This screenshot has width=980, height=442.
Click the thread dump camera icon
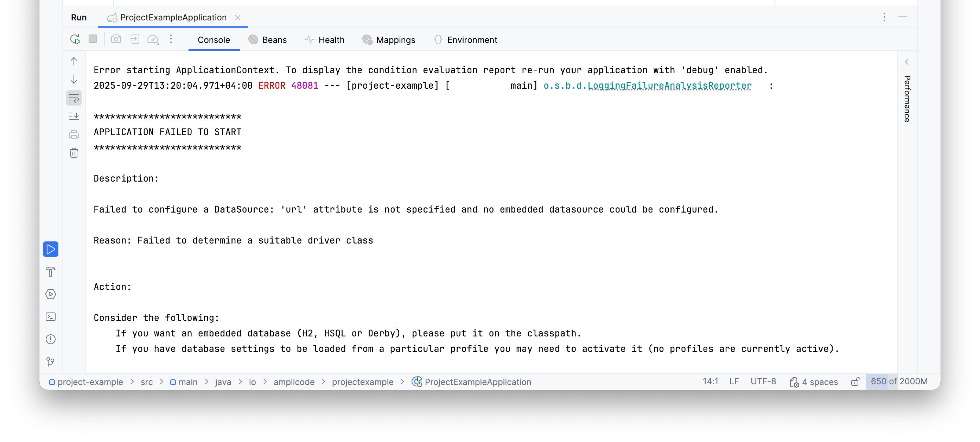tap(116, 39)
